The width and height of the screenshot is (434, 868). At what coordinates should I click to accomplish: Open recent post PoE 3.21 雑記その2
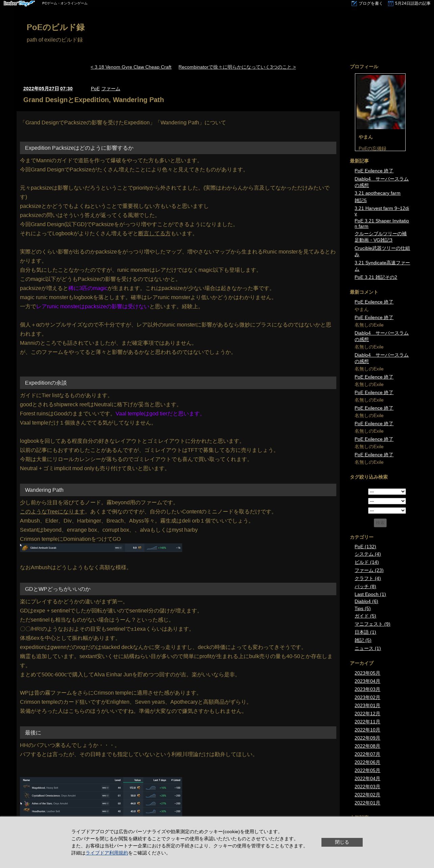376,277
